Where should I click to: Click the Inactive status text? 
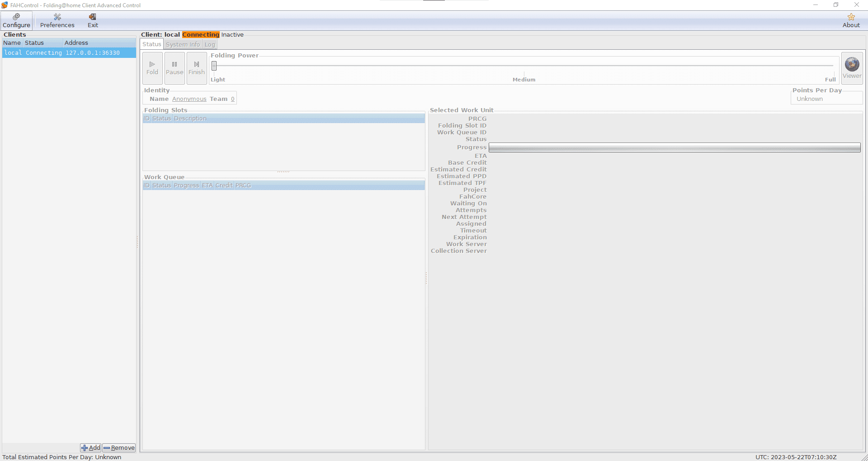(x=232, y=35)
